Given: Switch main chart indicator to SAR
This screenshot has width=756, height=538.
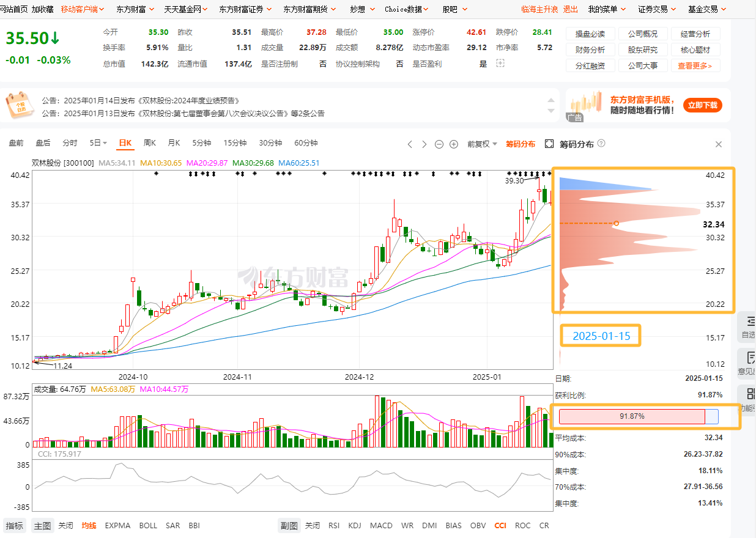Looking at the screenshot, I should pyautogui.click(x=172, y=525).
